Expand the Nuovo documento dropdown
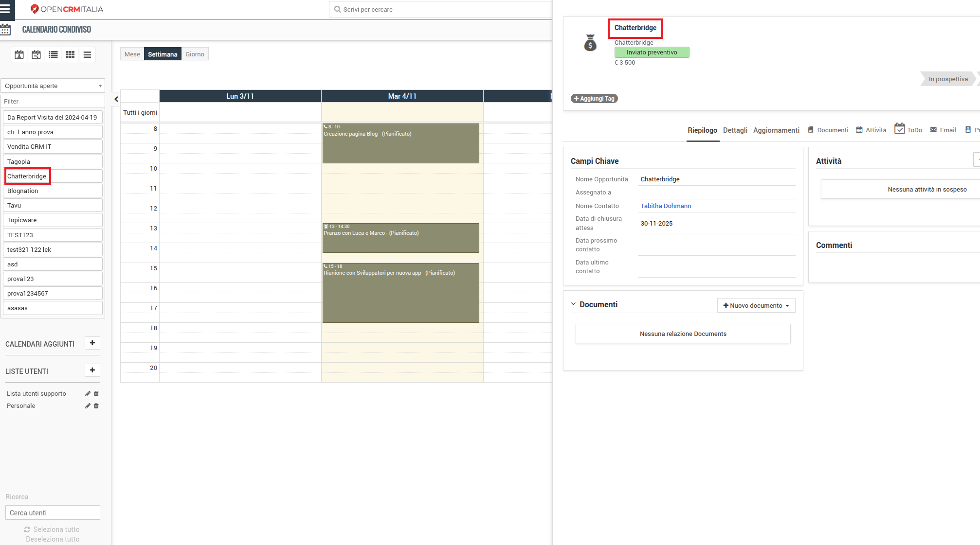The width and height of the screenshot is (980, 545). pos(756,305)
